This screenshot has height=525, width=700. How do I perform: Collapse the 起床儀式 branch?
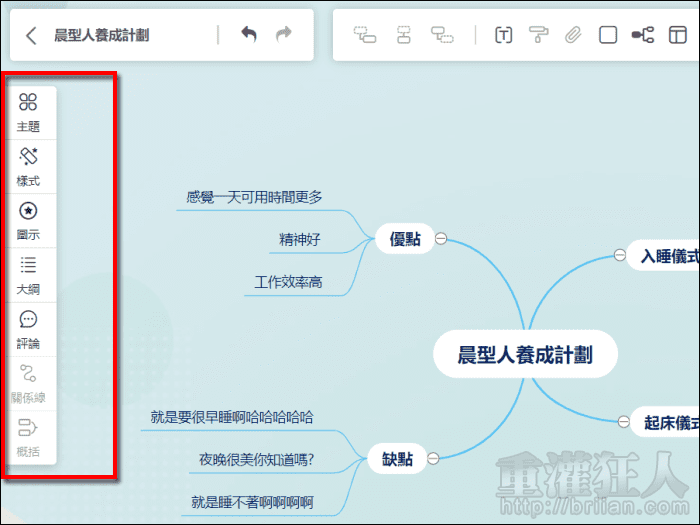pos(621,422)
